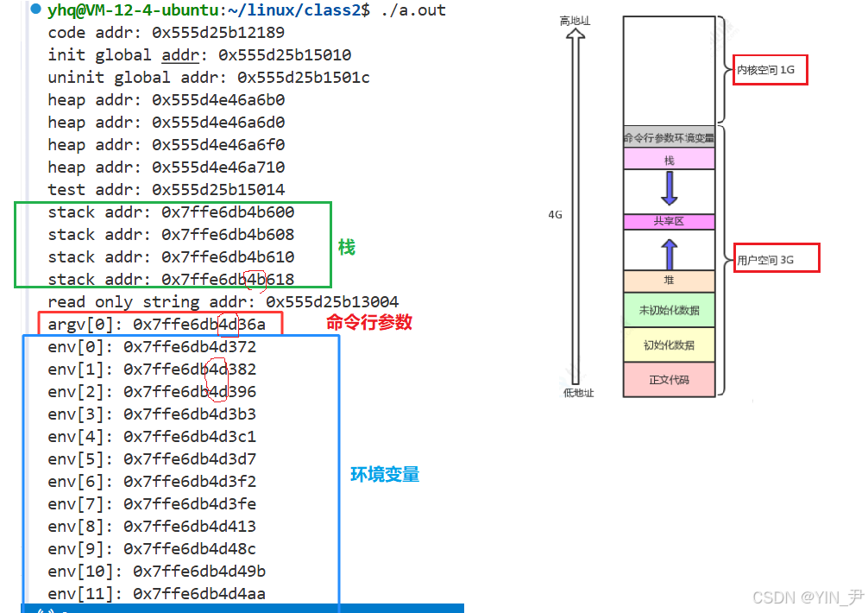Click the env[7] address line
Screen dimensions: 868x613
click(152, 504)
